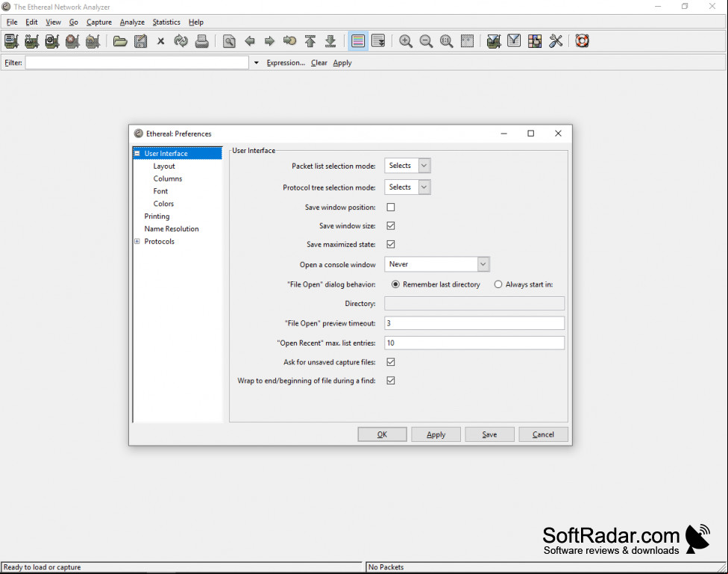
Task: Open a capture file via folder icon
Action: coord(120,41)
